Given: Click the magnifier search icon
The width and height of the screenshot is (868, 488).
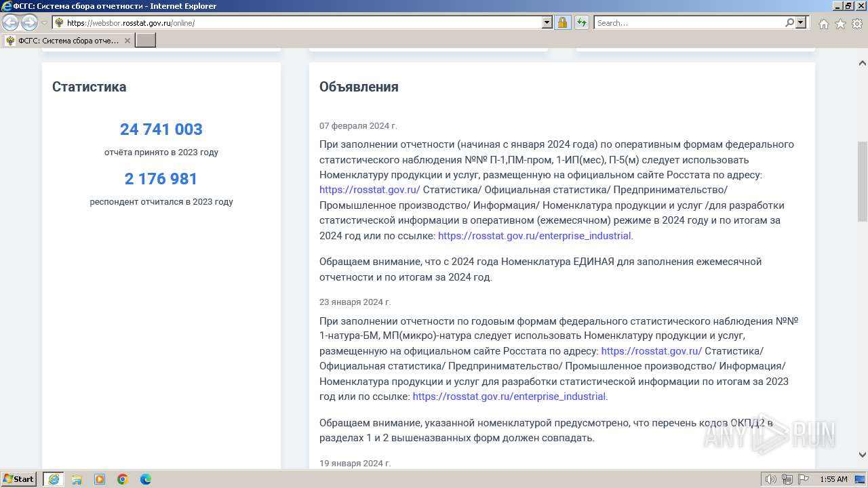Looking at the screenshot, I should point(789,23).
